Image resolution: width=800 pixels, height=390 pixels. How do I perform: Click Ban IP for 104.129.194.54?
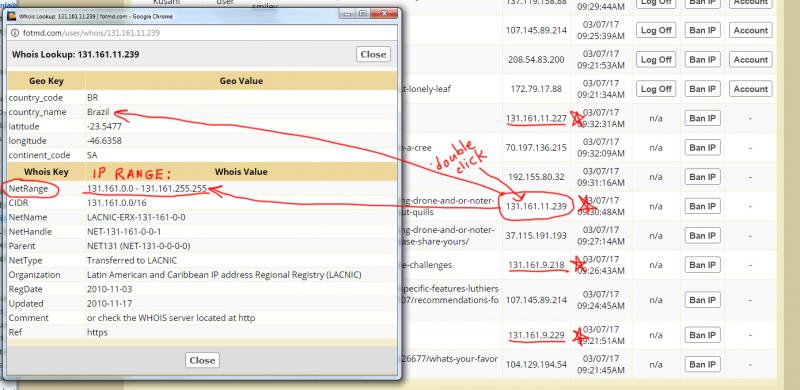coord(702,364)
